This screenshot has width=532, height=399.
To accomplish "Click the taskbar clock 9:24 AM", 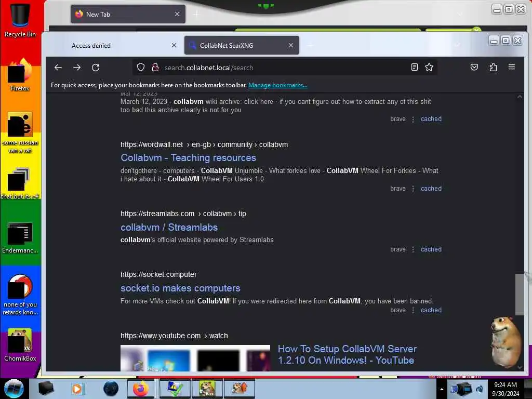I will coord(505,389).
